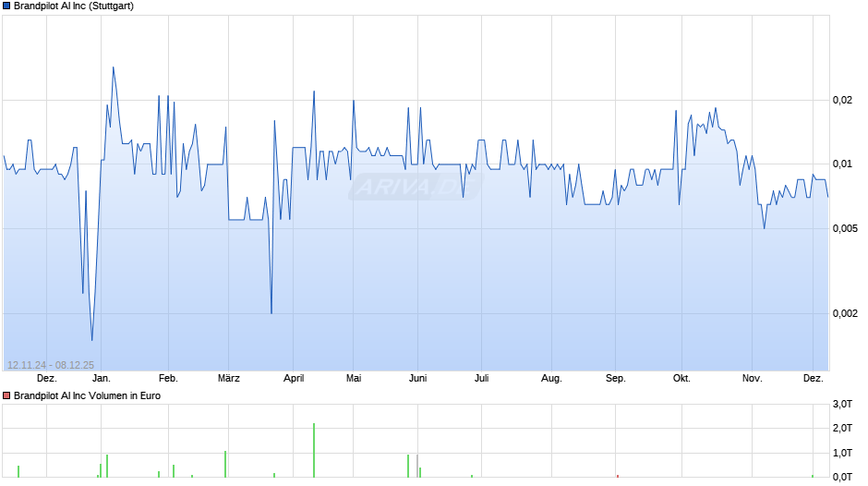The width and height of the screenshot is (868, 486).
Task: Click the 'Feb.' month label
Action: [168, 379]
